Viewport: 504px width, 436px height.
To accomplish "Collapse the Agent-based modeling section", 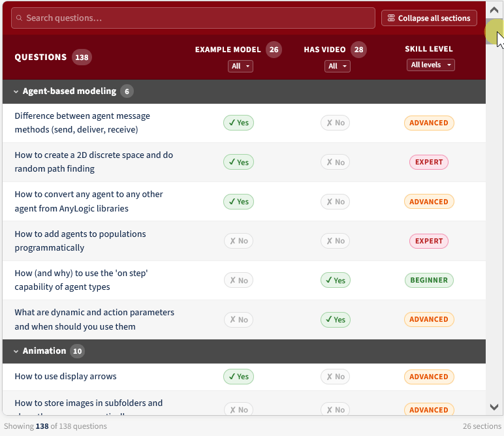I will click(16, 91).
